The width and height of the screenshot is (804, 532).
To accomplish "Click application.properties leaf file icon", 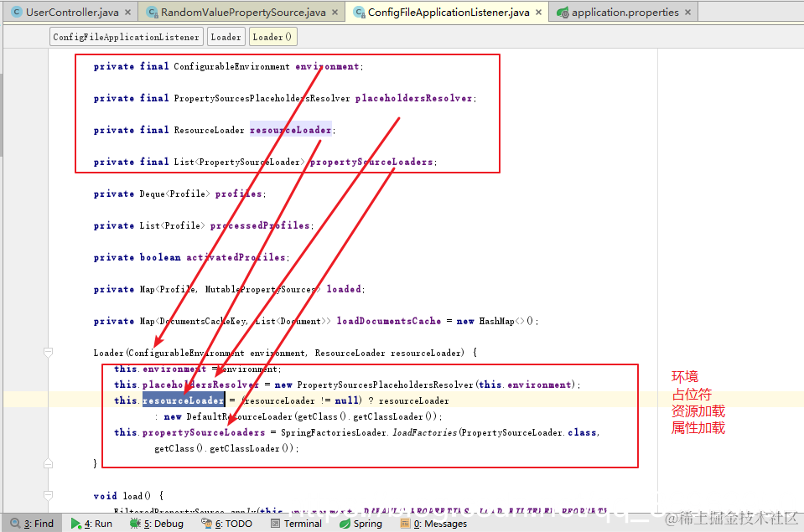I will (563, 13).
